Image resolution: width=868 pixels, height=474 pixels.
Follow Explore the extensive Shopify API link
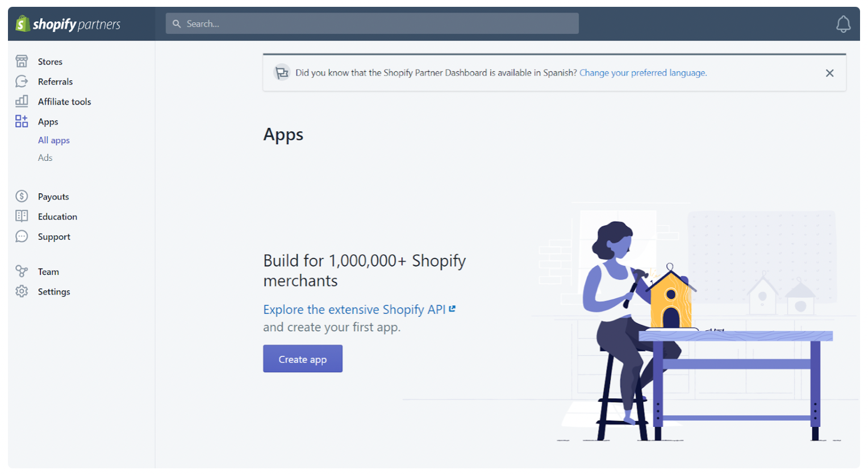click(354, 309)
